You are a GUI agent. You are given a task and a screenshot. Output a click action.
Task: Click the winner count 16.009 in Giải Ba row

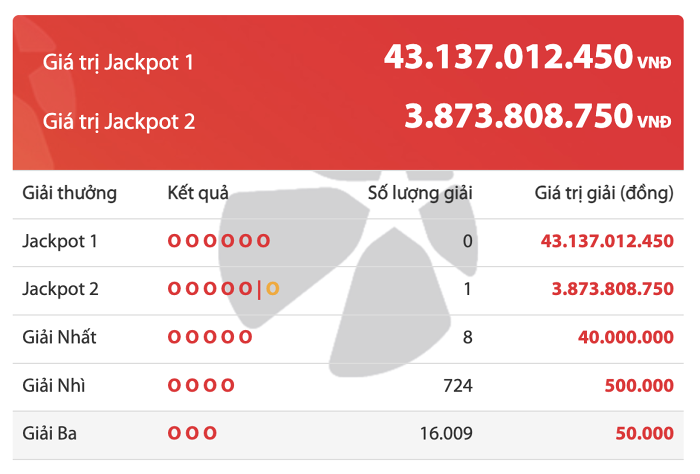click(446, 433)
